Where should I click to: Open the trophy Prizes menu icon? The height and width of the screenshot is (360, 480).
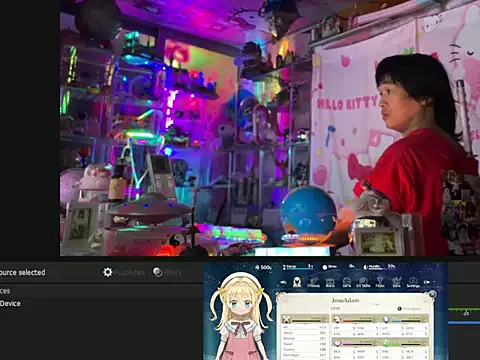click(380, 282)
